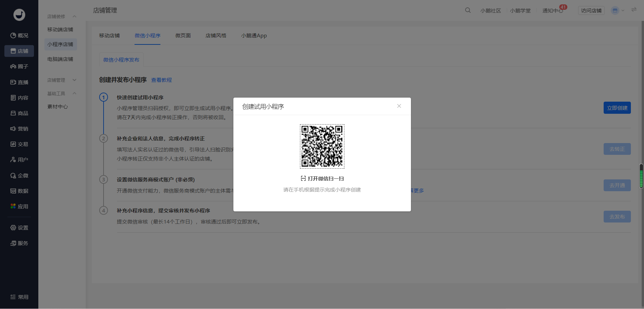
Task: Open 内容 content section in the sidebar
Action: pos(19,98)
